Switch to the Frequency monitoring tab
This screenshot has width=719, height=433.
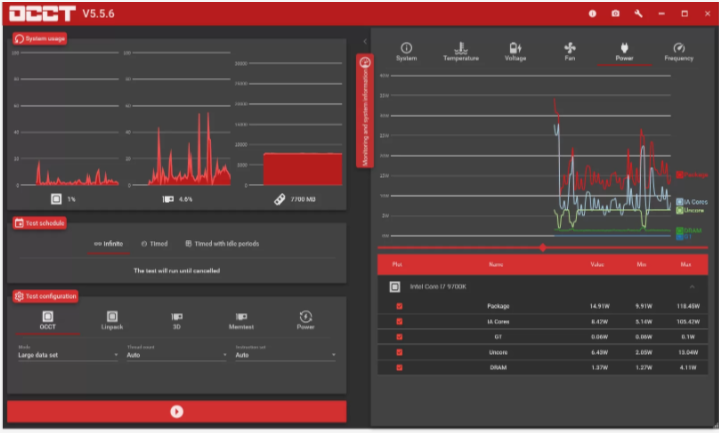point(679,51)
